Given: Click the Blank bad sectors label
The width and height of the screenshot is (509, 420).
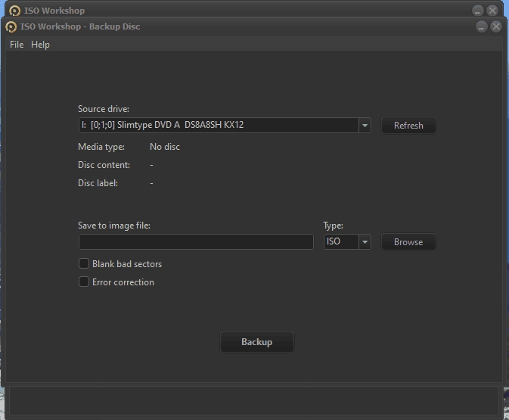Looking at the screenshot, I should pyautogui.click(x=127, y=264).
